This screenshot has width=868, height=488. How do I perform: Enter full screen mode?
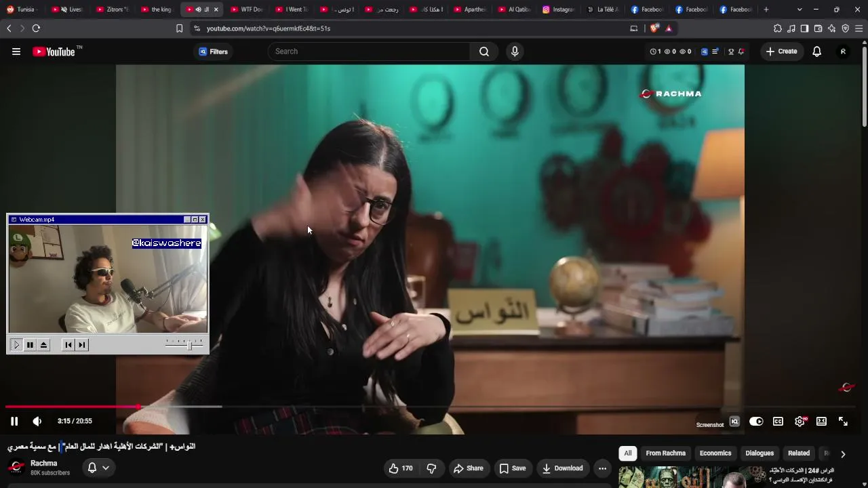pos(843,421)
